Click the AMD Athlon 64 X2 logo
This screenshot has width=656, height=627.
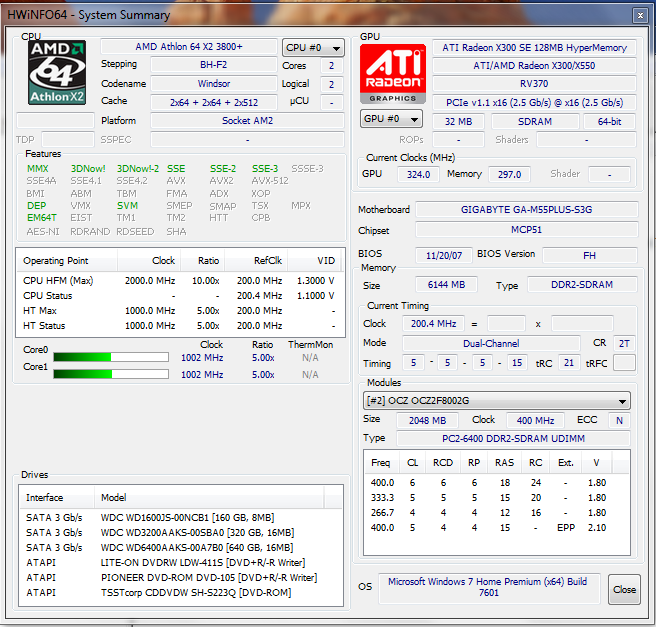point(57,72)
